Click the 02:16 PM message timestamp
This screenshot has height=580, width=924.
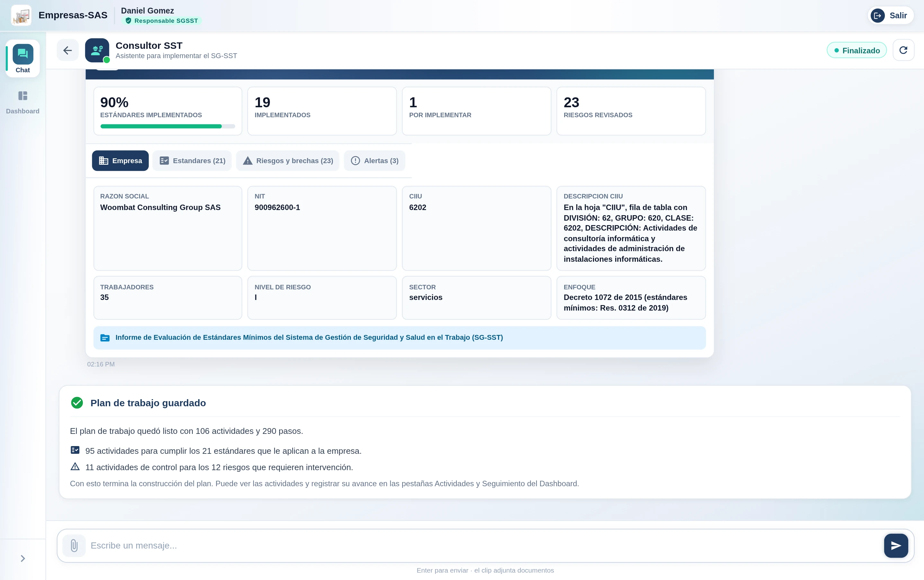(101, 364)
